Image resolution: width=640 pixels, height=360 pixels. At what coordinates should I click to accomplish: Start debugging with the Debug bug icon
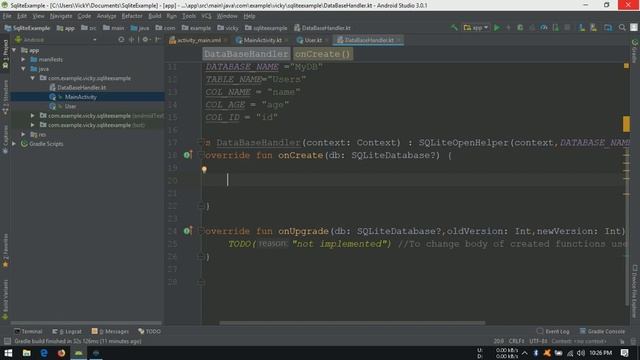pyautogui.click(x=520, y=28)
